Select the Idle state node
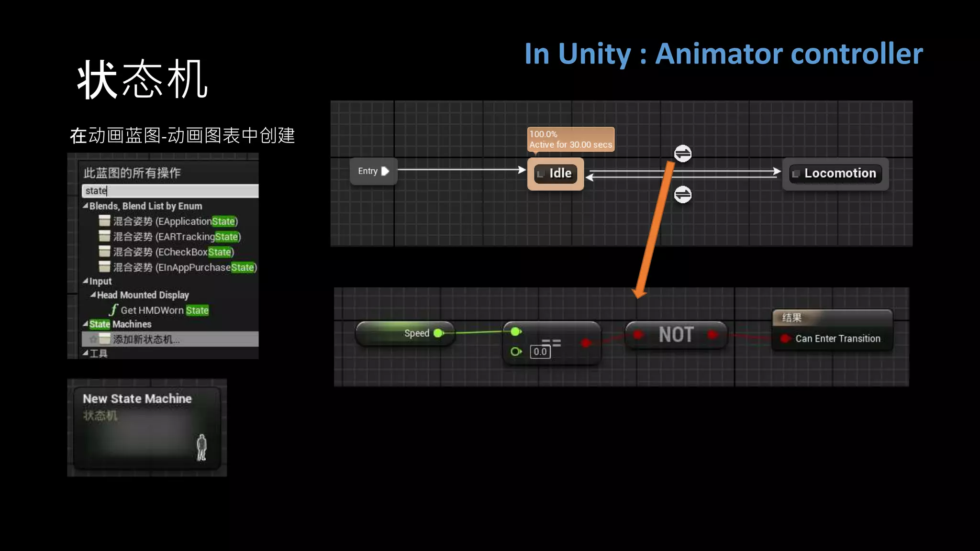This screenshot has width=980, height=551. 556,174
